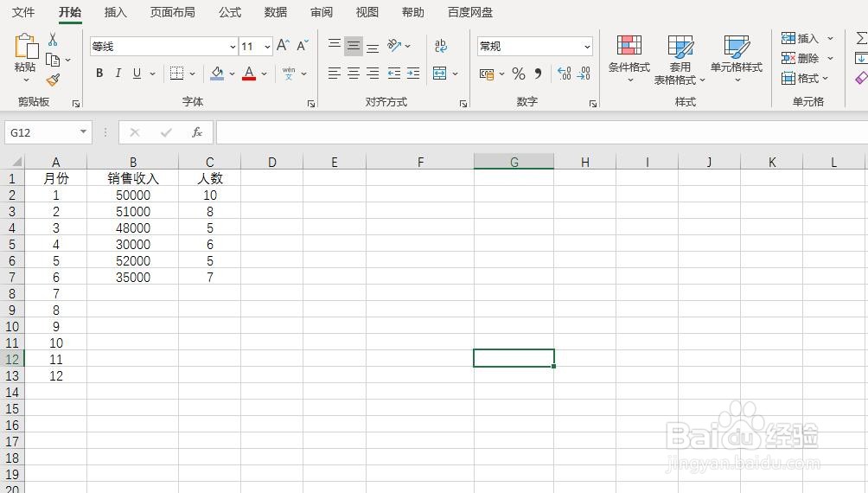Click the AutoSum sigma icon
Viewport: 868px width, 493px height.
pyautogui.click(x=862, y=38)
